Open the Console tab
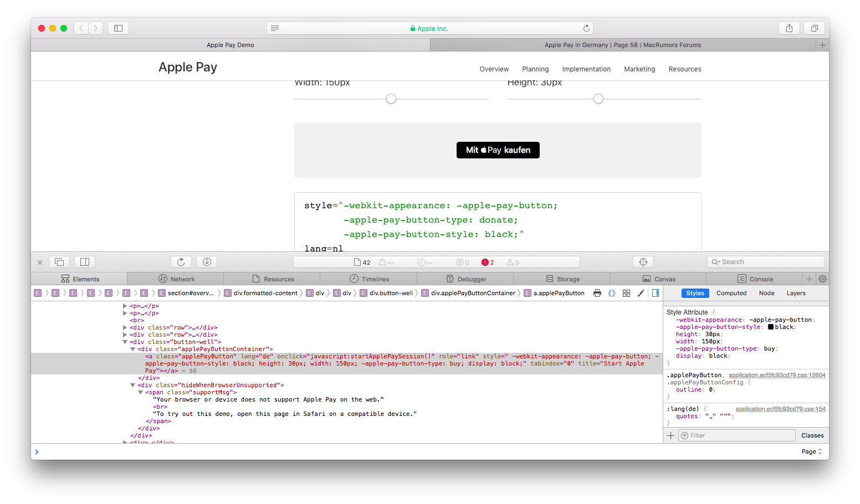Viewport: 860px width, 504px height. tap(754, 279)
